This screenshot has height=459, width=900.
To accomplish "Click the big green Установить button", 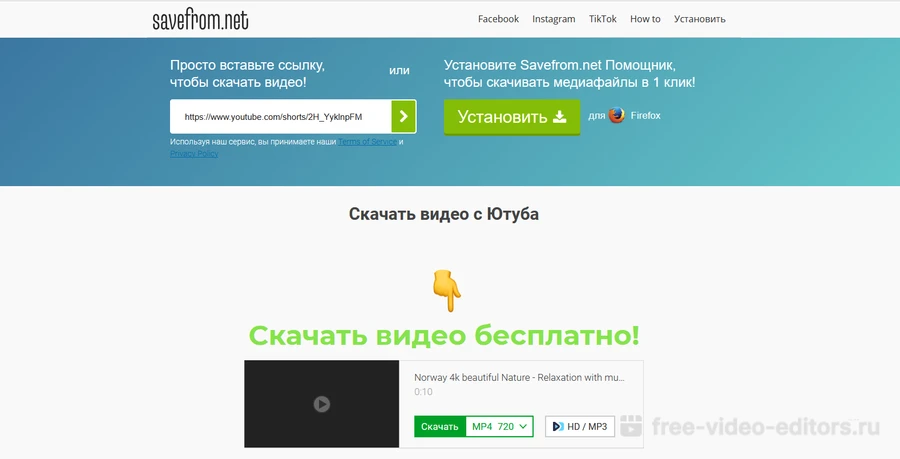I will (x=511, y=117).
